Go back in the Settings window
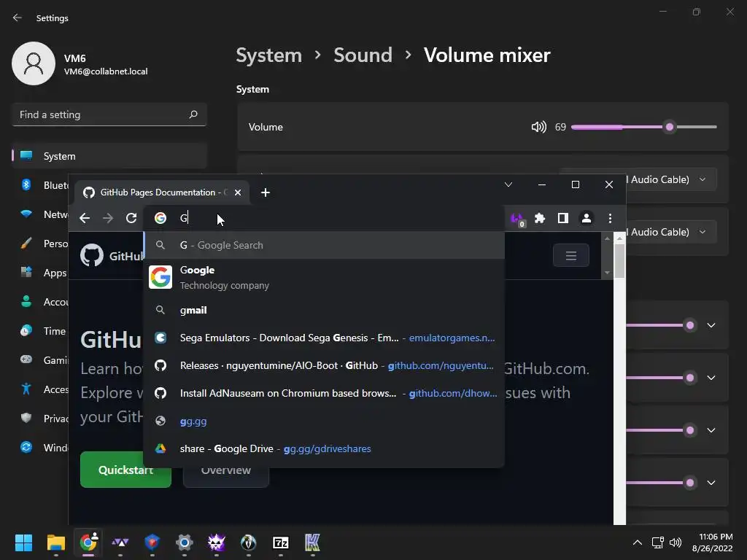 (18, 17)
